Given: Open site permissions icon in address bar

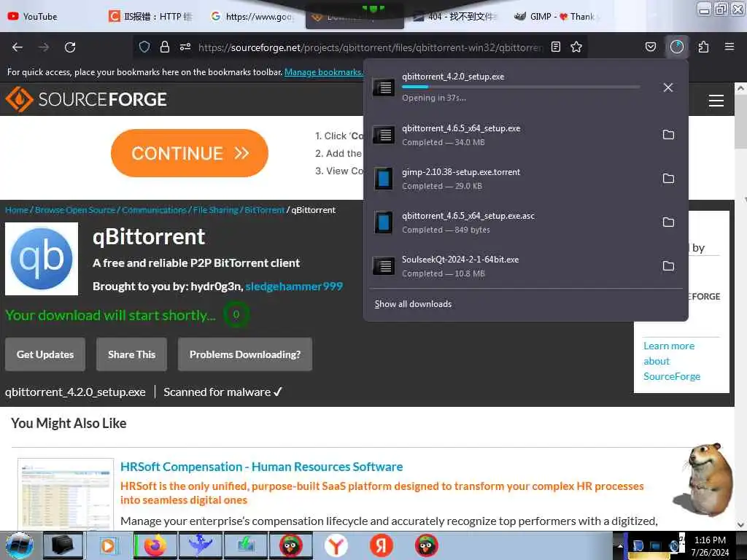Looking at the screenshot, I should click(x=185, y=47).
